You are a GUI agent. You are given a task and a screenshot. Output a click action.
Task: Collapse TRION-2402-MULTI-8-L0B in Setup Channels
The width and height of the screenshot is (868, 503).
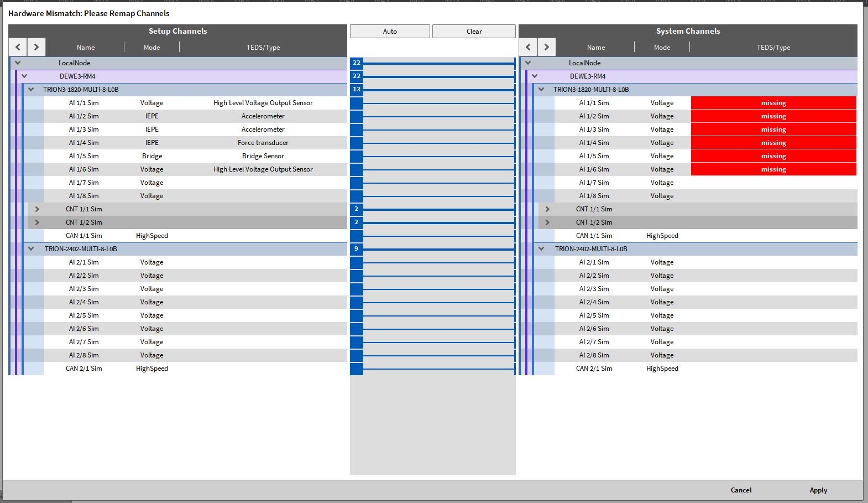point(31,249)
